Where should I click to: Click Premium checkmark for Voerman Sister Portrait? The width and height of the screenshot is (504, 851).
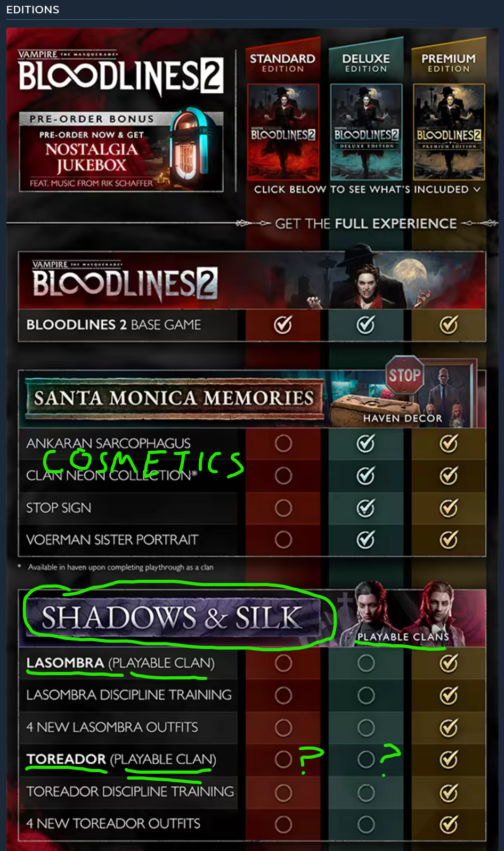click(x=449, y=540)
